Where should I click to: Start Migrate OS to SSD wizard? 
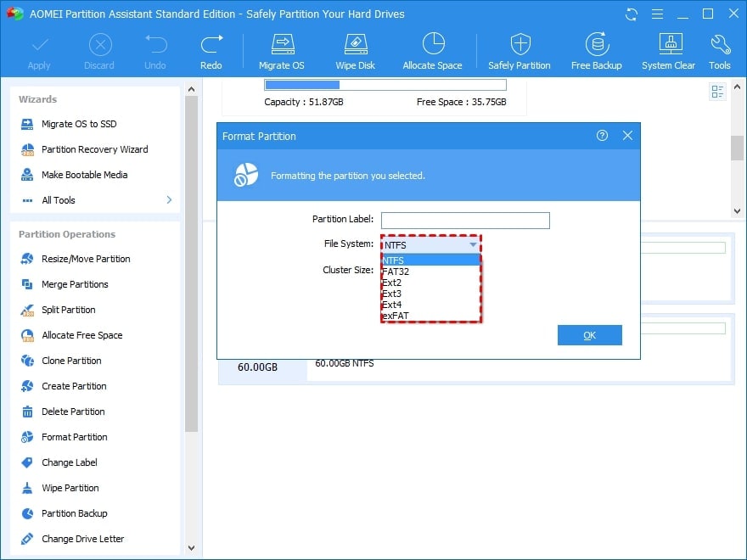[x=79, y=124]
